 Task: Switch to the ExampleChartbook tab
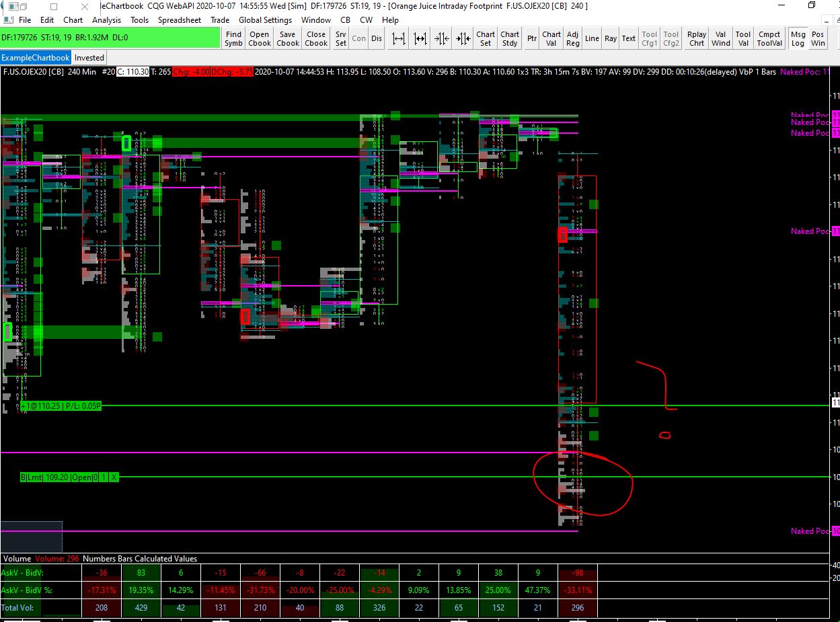36,58
